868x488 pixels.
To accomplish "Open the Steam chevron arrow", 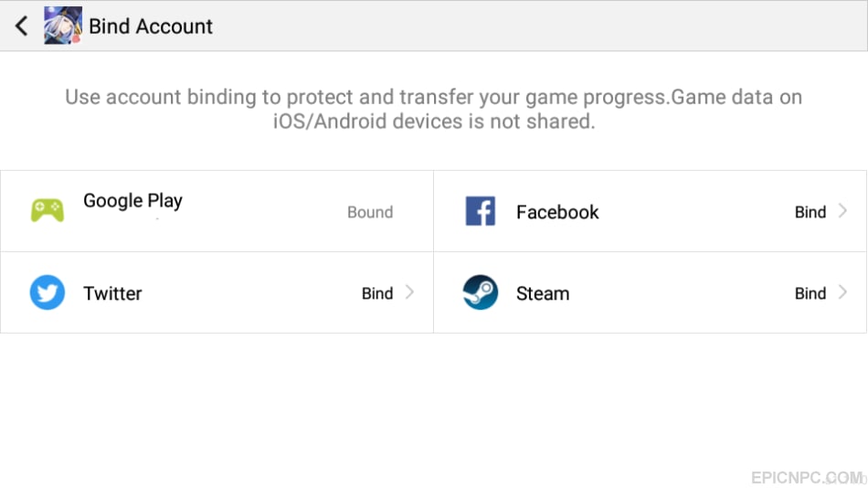I will [x=842, y=292].
